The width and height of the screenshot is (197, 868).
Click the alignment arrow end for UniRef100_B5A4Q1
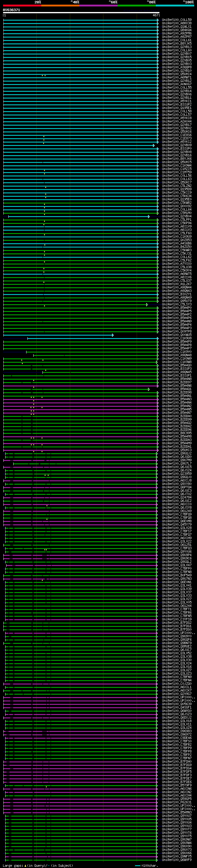[149, 389]
